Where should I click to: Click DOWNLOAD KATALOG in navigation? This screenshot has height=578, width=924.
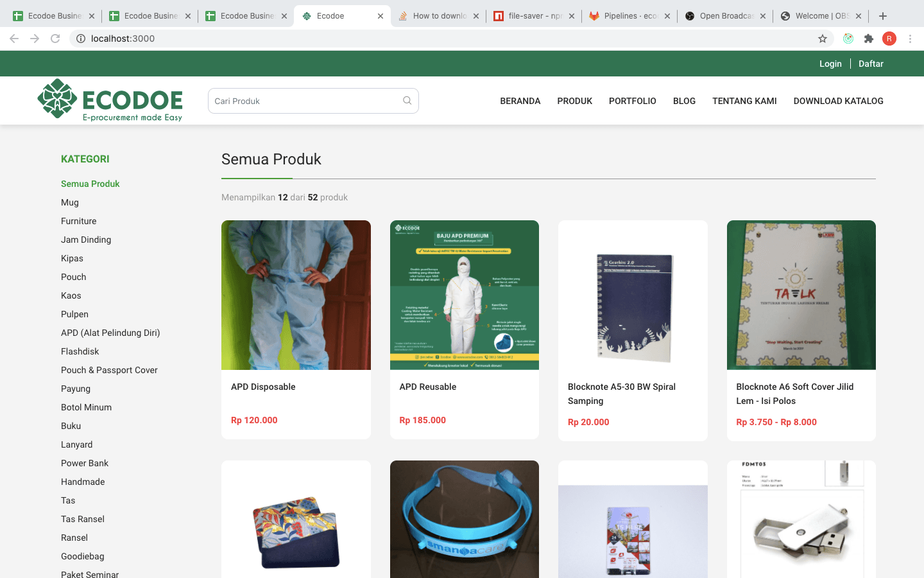(839, 101)
